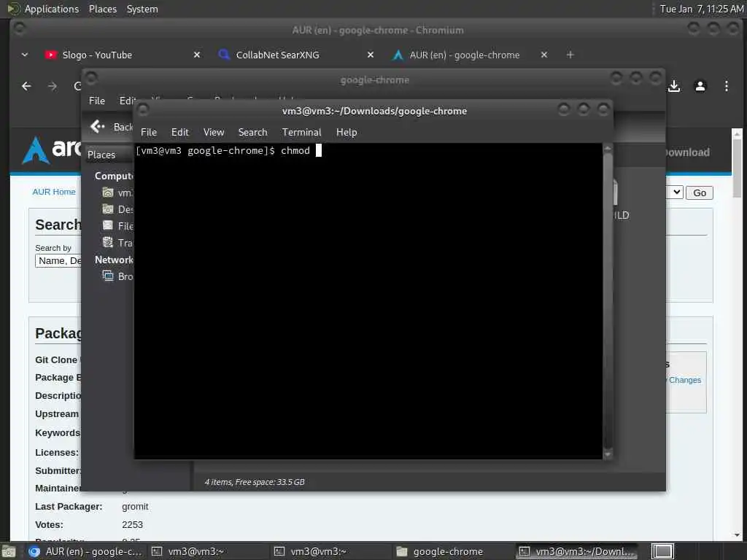747x560 pixels.
Task: Close the CollabNet SearXNG tab
Action: coord(370,55)
